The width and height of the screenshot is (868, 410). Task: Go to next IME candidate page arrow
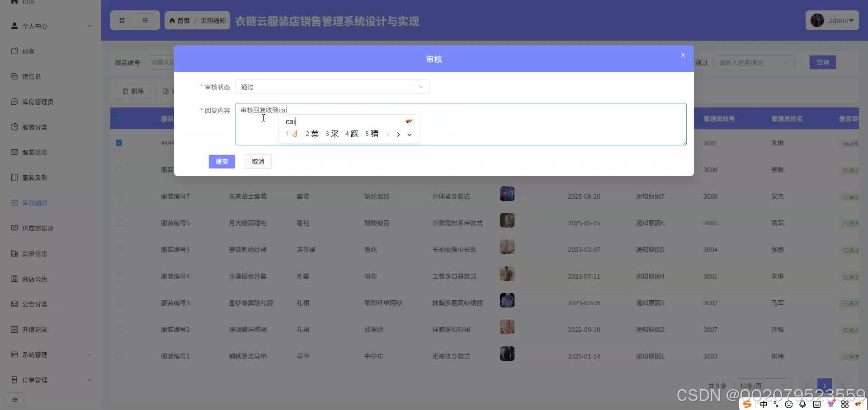(x=398, y=135)
